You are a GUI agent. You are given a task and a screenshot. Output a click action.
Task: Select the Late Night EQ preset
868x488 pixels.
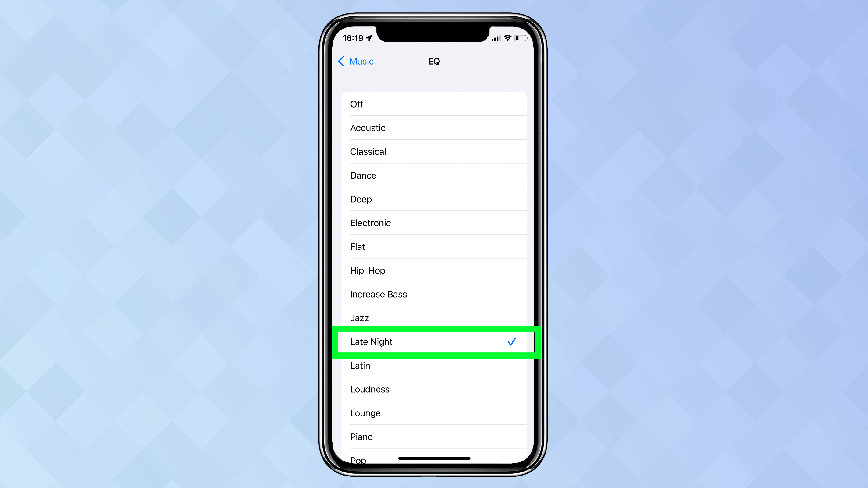[433, 341]
